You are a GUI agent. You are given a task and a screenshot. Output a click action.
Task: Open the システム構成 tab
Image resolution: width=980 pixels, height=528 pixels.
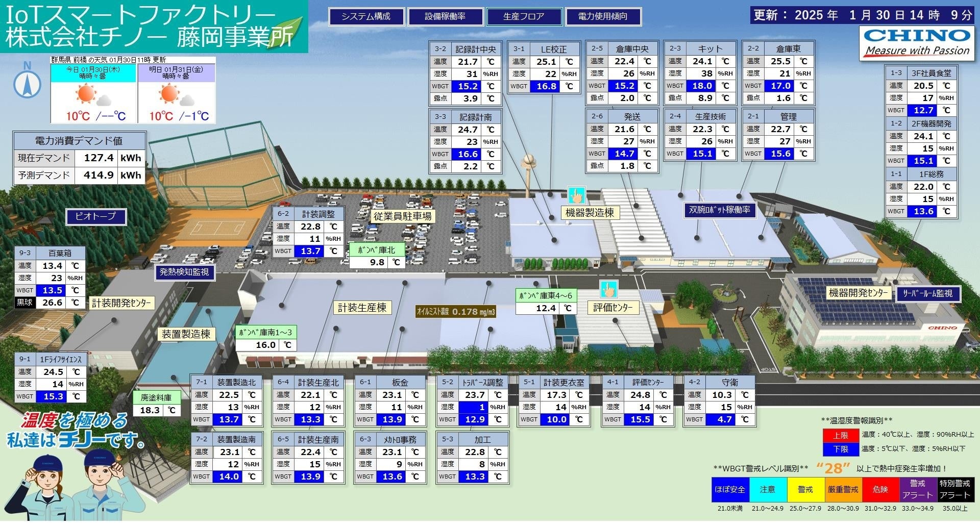(x=366, y=16)
